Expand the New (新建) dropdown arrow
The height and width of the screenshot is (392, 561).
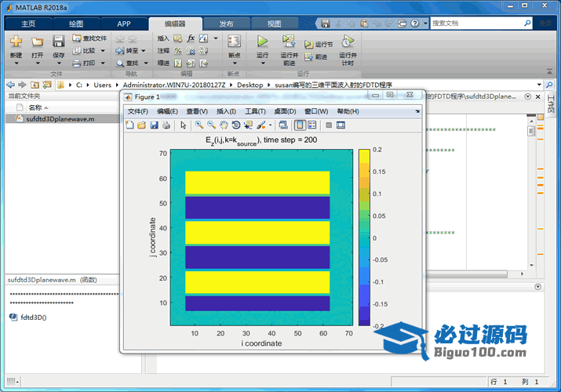click(16, 64)
